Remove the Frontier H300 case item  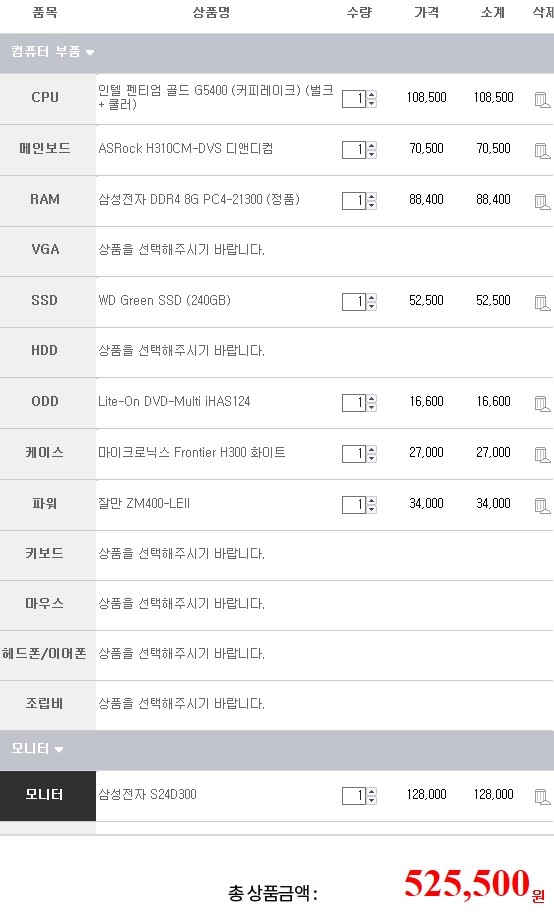(542, 455)
